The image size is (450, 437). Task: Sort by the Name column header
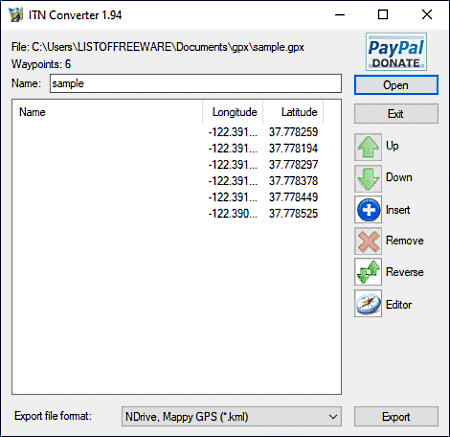107,112
